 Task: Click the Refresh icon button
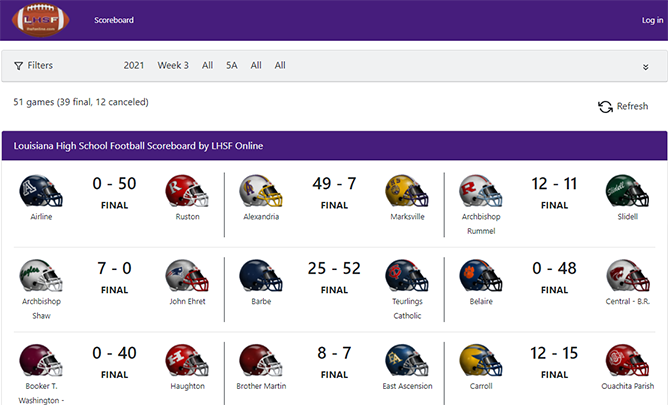pos(605,107)
